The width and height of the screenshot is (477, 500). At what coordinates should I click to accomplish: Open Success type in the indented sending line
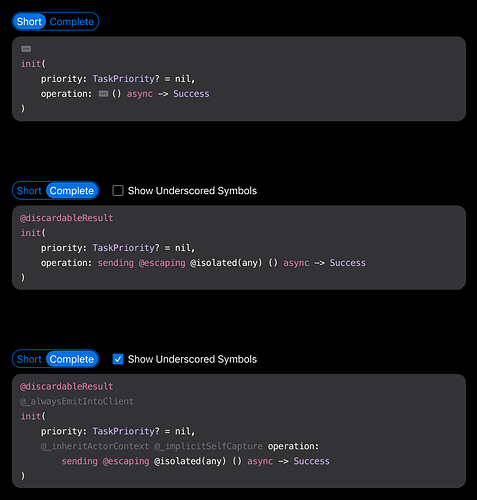coord(311,461)
